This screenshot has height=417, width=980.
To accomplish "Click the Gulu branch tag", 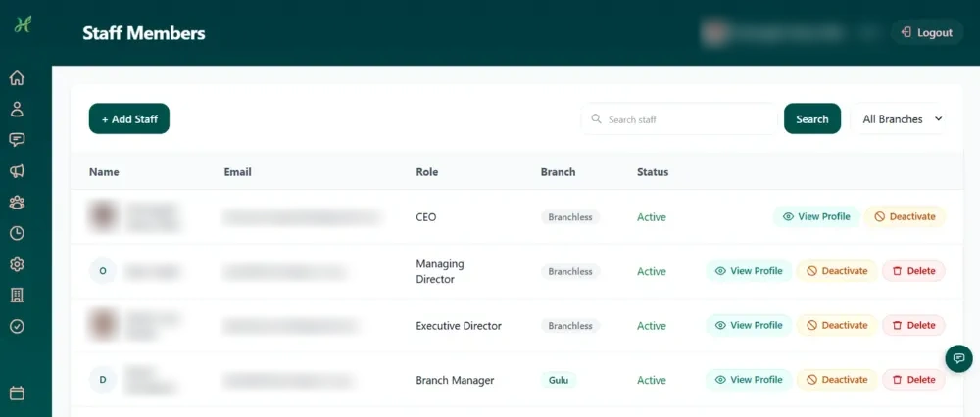I will click(559, 380).
